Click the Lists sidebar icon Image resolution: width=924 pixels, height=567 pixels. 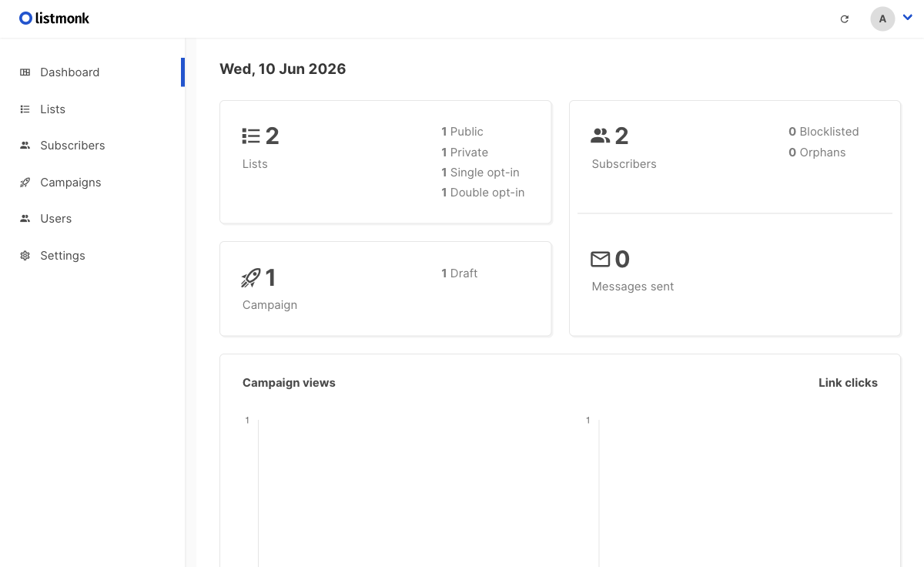[25, 109]
